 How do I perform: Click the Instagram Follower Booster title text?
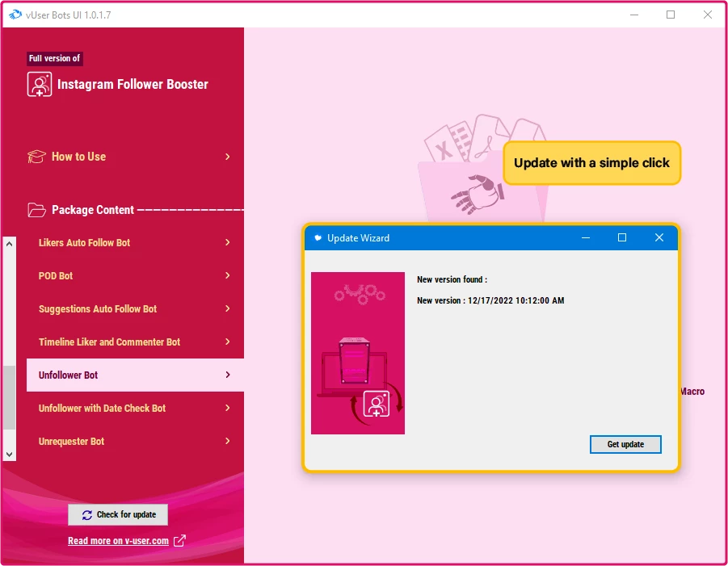[133, 85]
